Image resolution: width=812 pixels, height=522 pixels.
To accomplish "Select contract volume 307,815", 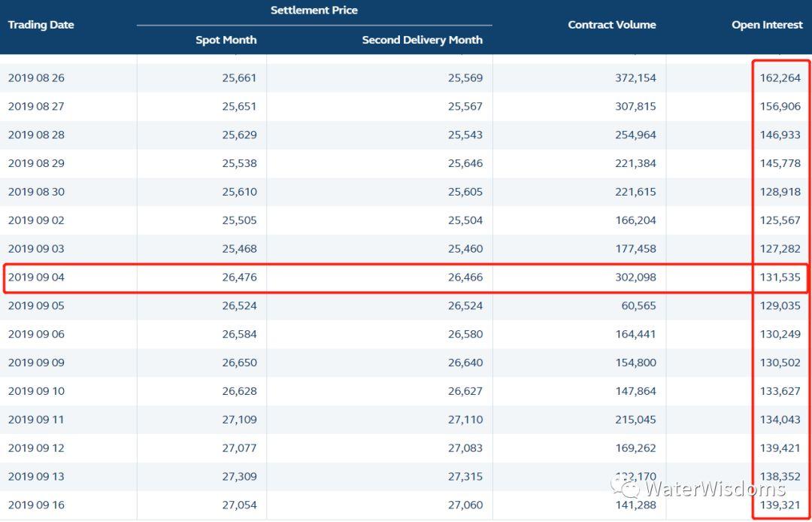I will [635, 107].
